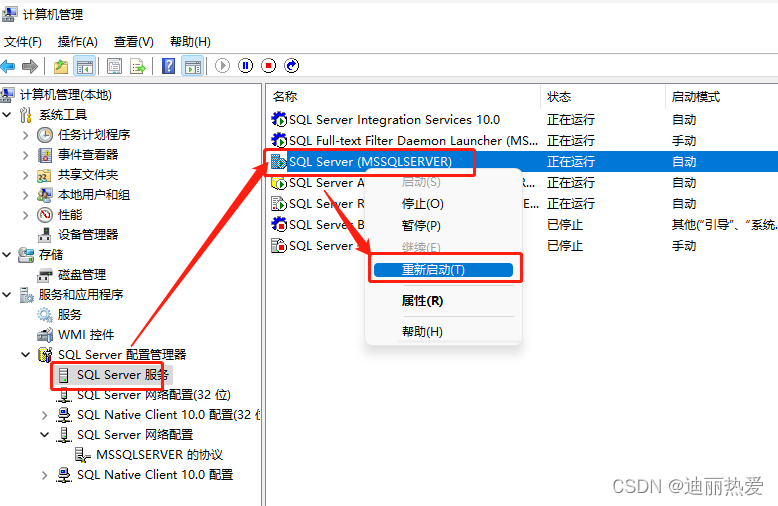The height and width of the screenshot is (506, 778).
Task: Collapse the SQL Server 网络配置 node
Action: (45, 435)
